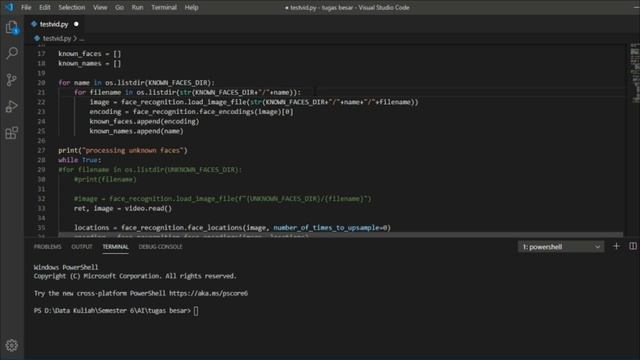Switch to the TERMINAL panel tab
This screenshot has height=360, width=640.
coord(116,247)
